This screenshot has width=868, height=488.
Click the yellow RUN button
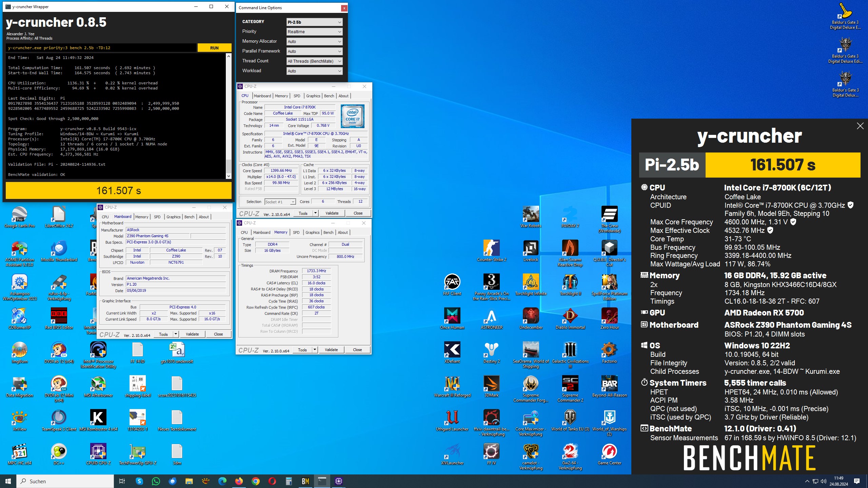point(214,48)
